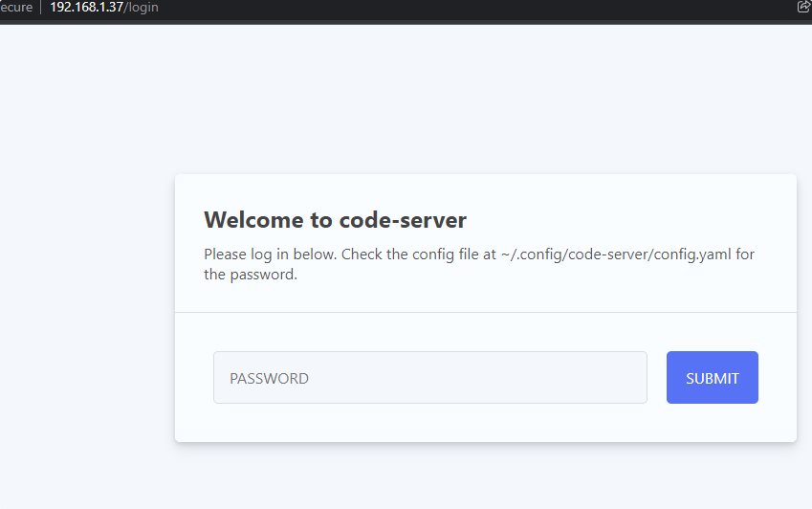Click the 192.168.1.37 address in URL bar
This screenshot has width=812, height=509.
click(86, 8)
